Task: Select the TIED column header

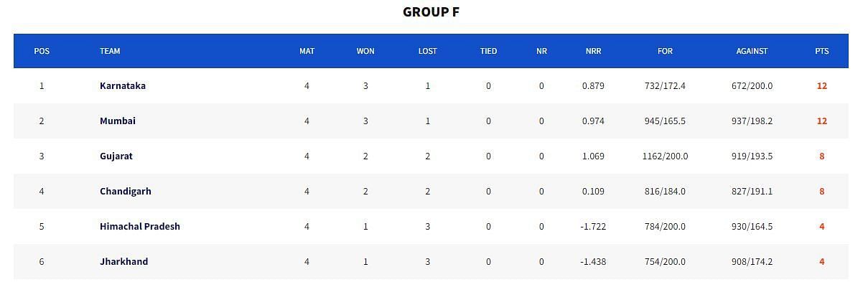Action: 488,51
